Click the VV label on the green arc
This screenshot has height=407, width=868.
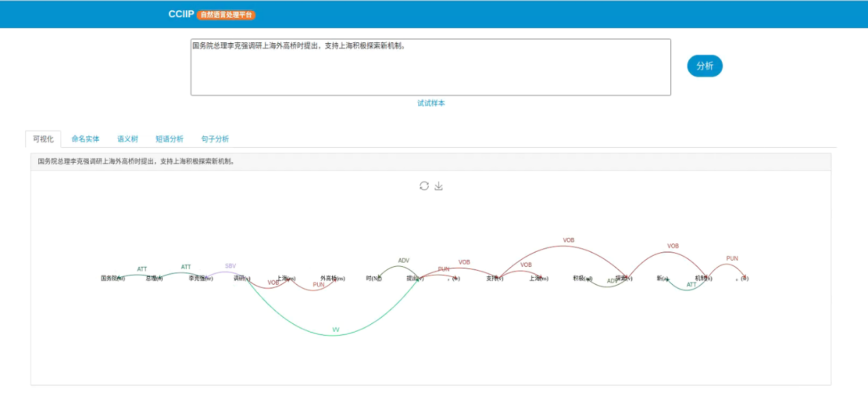pos(336,330)
